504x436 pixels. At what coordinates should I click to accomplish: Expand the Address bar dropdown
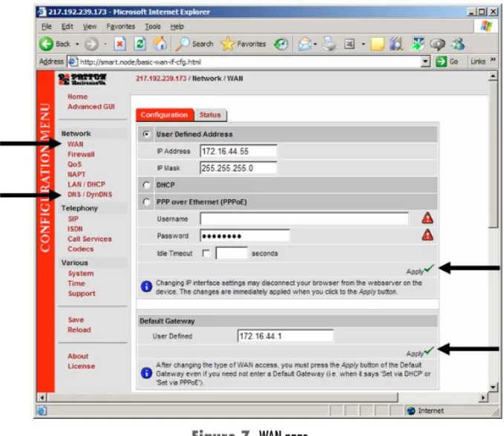click(x=425, y=61)
